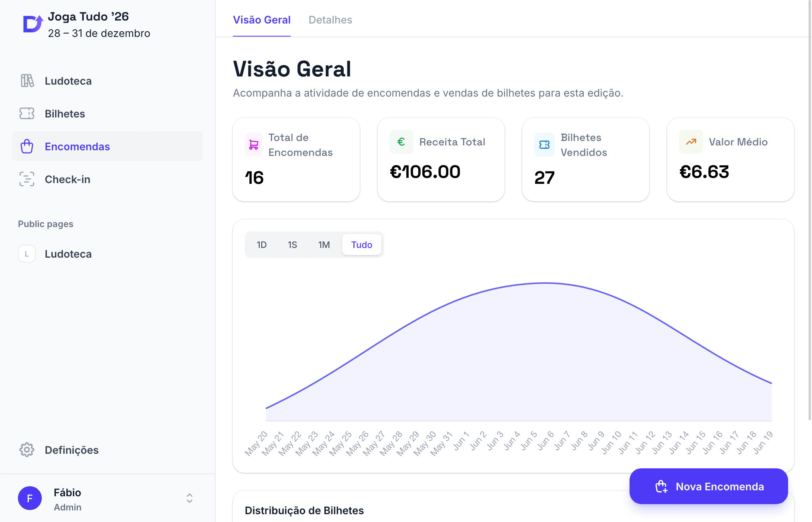Click the Definições gear icon
This screenshot has height=522, width=812.
coord(27,450)
